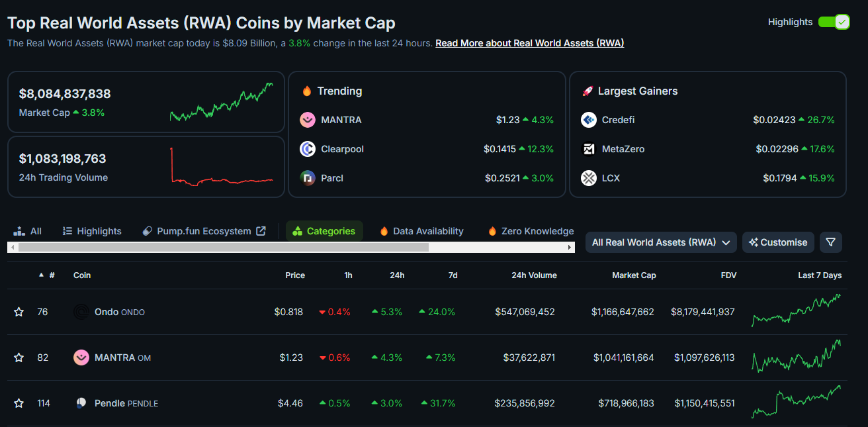Click MANTRA's 24h volume $37,622,871
The image size is (868, 427).
point(529,357)
